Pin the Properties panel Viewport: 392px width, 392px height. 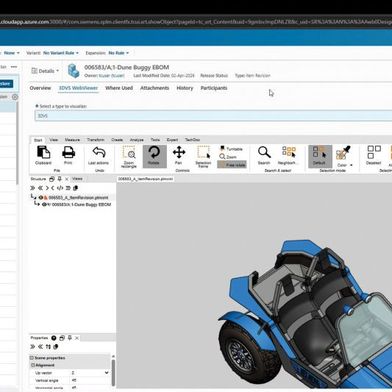coord(70,338)
